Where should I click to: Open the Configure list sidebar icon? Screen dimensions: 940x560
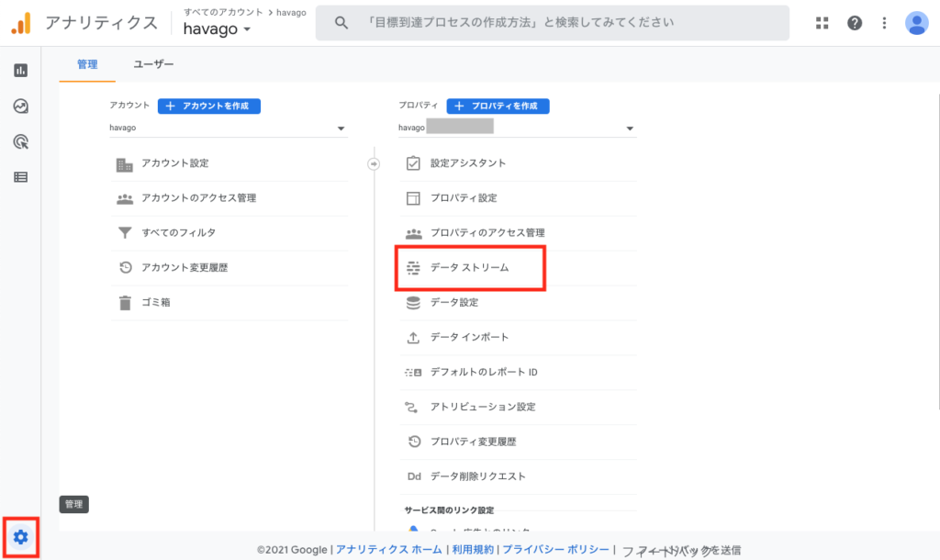pos(21,177)
